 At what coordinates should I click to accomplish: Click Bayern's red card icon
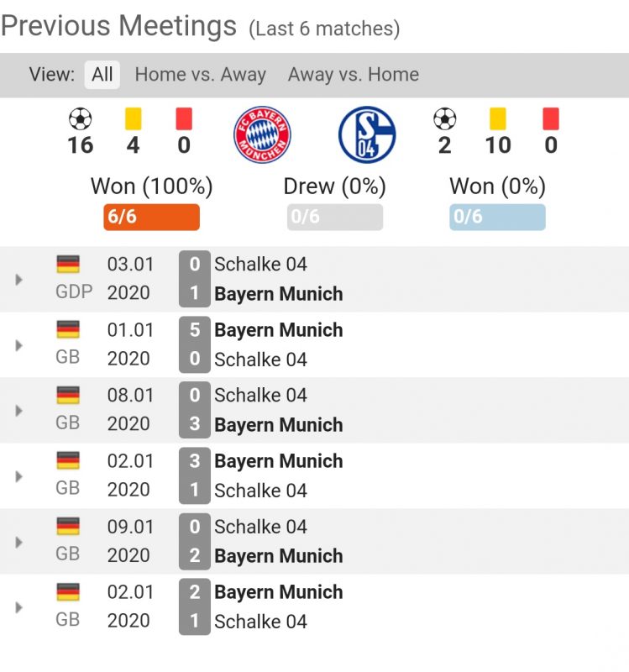[x=184, y=119]
